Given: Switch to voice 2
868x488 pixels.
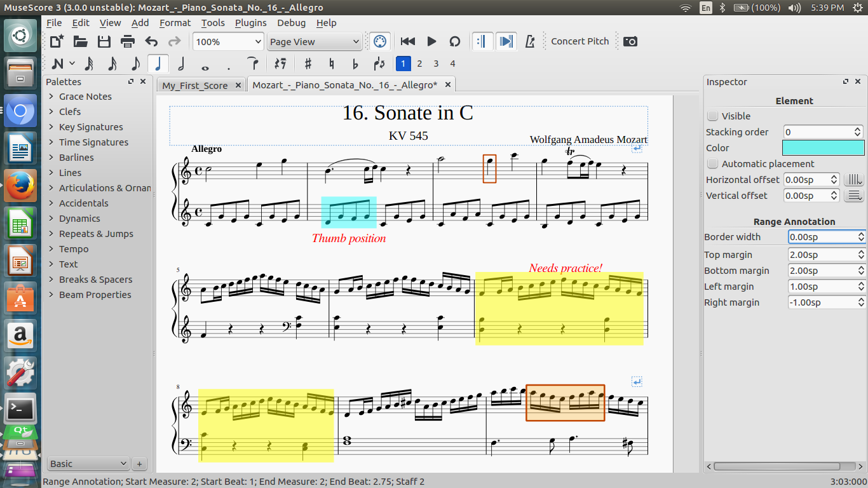Looking at the screenshot, I should coord(419,64).
